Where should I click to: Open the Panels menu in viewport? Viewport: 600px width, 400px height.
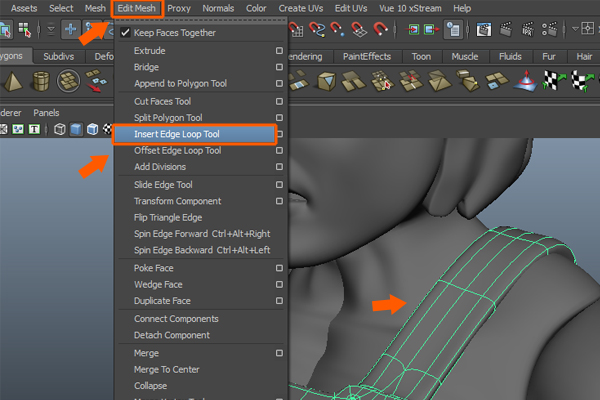click(47, 113)
